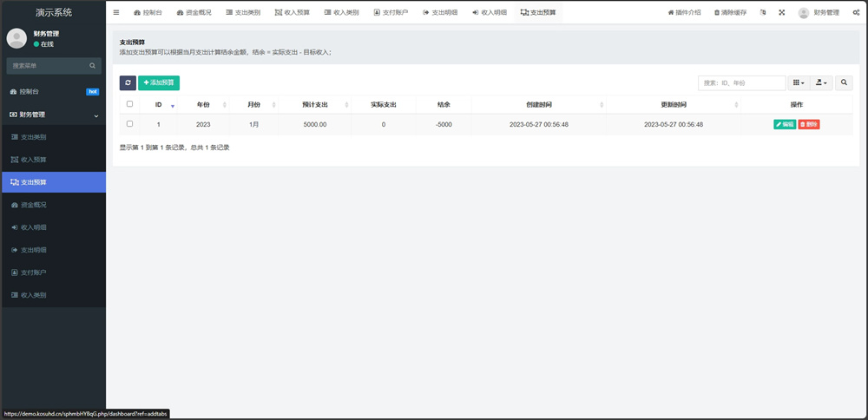Switch to the 支出明细 tab
Screen dimensions: 868x420
click(440, 12)
